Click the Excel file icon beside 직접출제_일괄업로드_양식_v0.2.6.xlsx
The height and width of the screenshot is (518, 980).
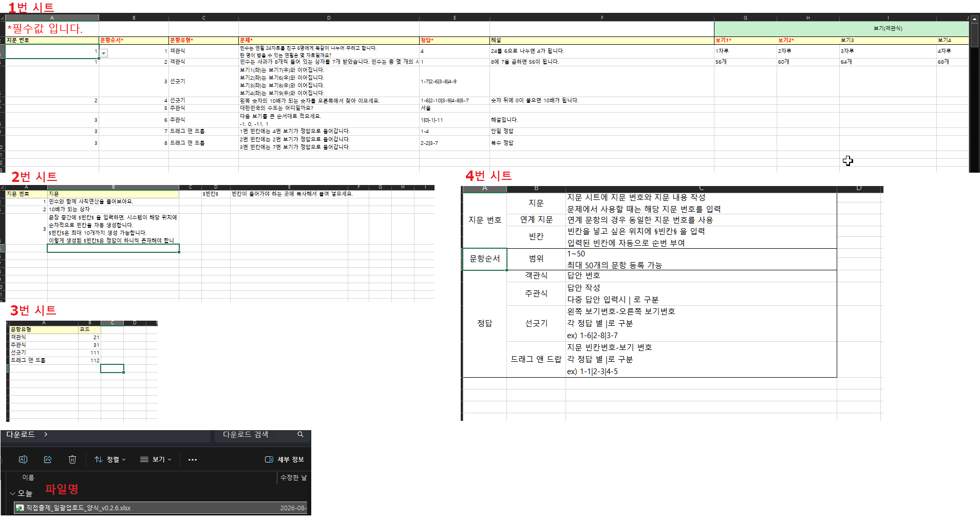click(x=20, y=508)
